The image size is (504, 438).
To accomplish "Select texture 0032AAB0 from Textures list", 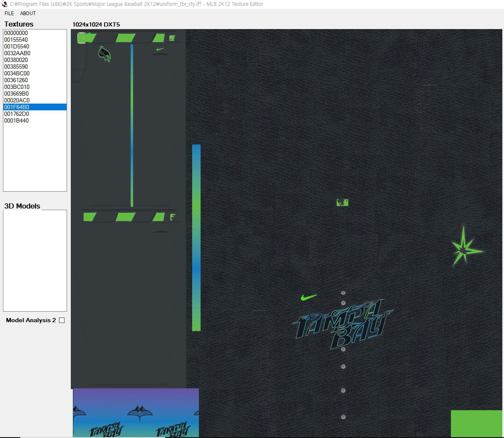I will [17, 53].
